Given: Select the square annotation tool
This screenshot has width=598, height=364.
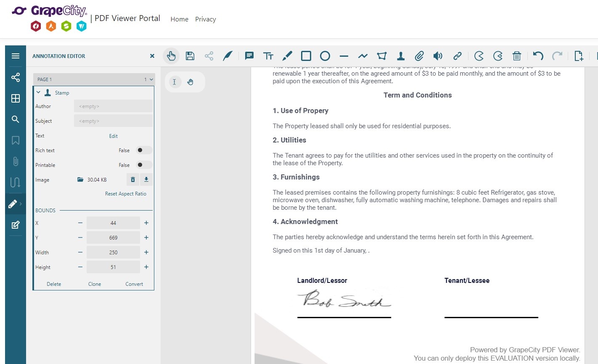Looking at the screenshot, I should tap(306, 56).
